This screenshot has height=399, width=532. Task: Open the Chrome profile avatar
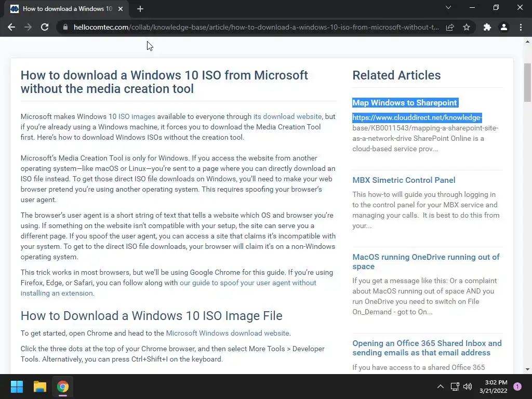coord(504,27)
